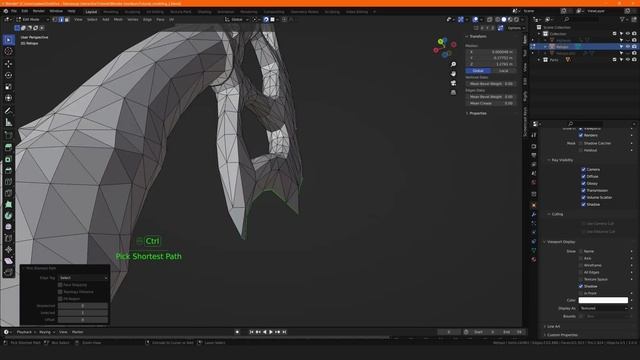This screenshot has height=360, width=640.
Task: Open the Display As Textured dropdown
Action: (604, 309)
